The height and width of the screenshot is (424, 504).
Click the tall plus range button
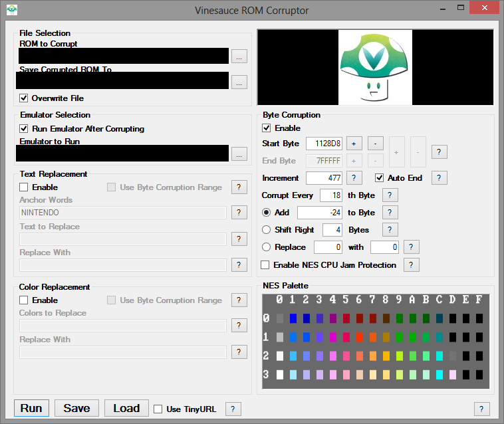pyautogui.click(x=397, y=152)
